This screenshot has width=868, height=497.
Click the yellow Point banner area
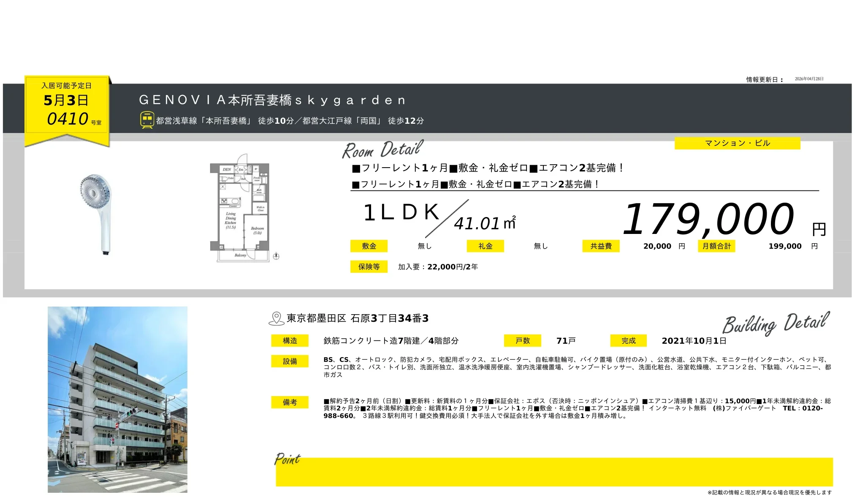pyautogui.click(x=554, y=472)
